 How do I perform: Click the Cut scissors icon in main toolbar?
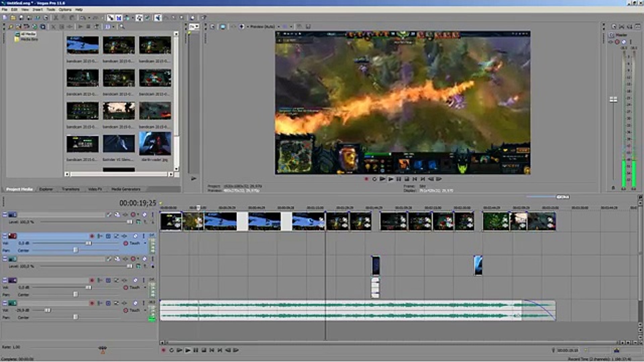56,18
